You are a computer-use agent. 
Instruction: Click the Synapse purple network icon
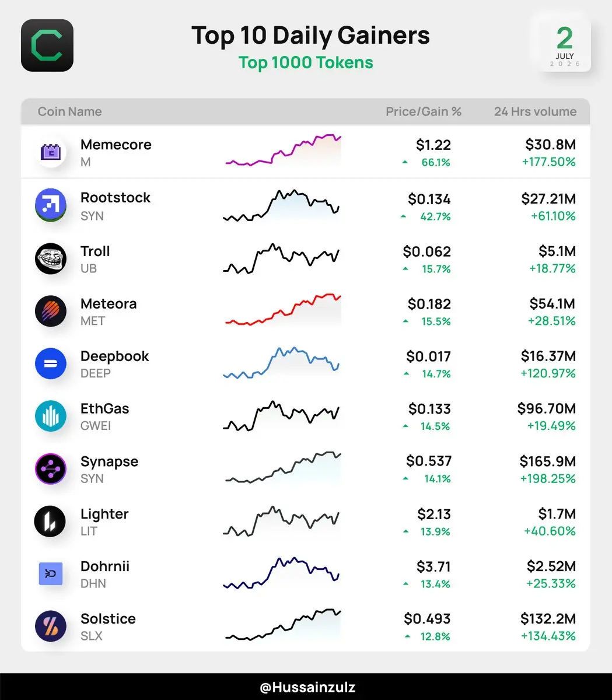point(51,468)
